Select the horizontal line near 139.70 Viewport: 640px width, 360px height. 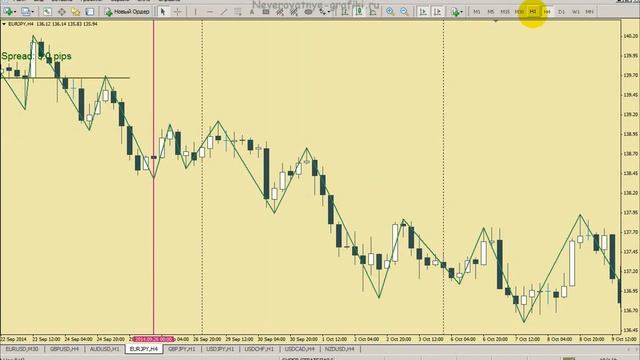point(65,78)
